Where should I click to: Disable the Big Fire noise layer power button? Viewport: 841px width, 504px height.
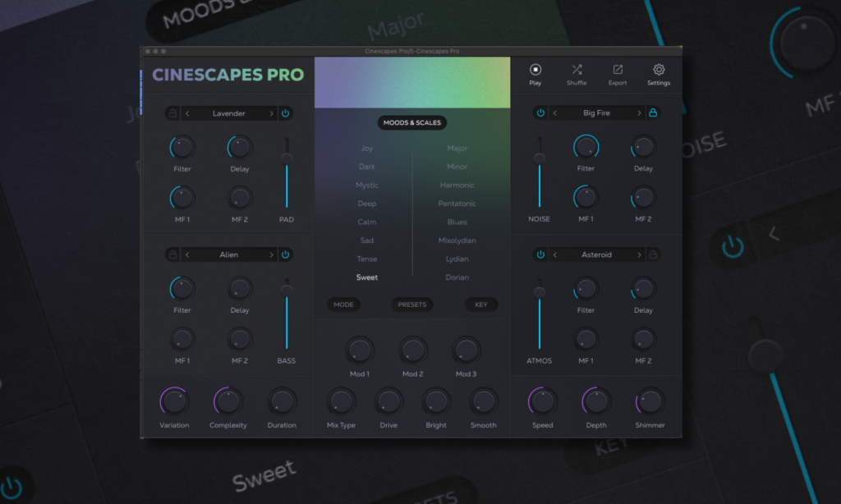[540, 113]
